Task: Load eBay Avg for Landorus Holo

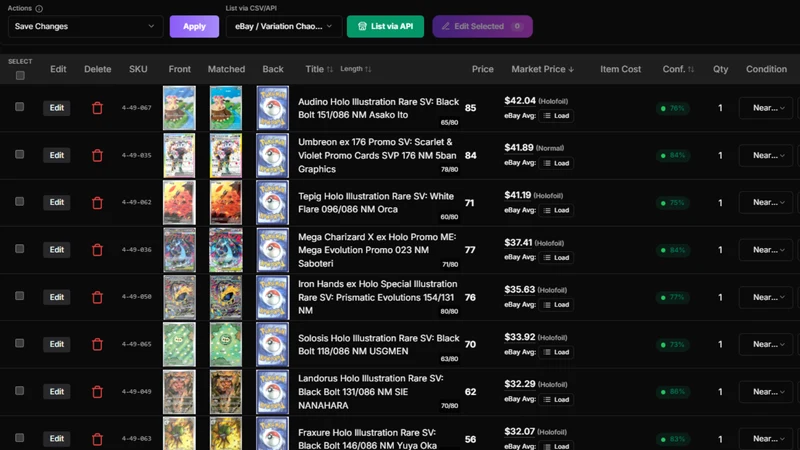Action: point(556,399)
